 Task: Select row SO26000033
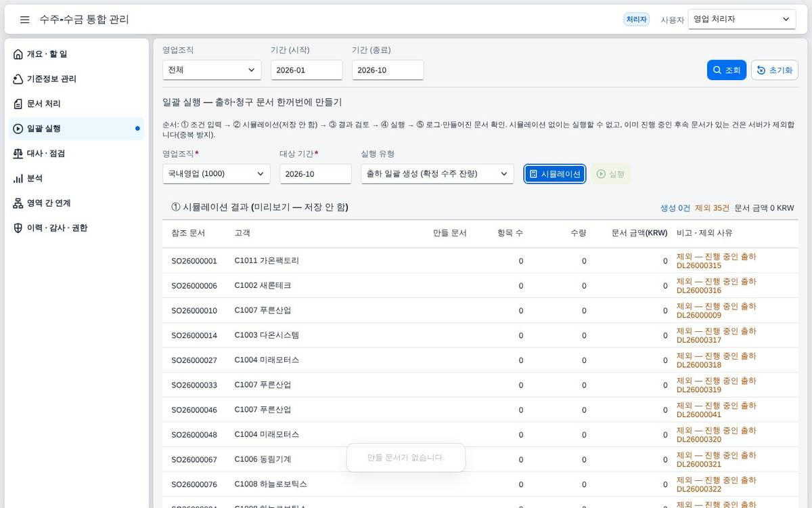tap(480, 385)
